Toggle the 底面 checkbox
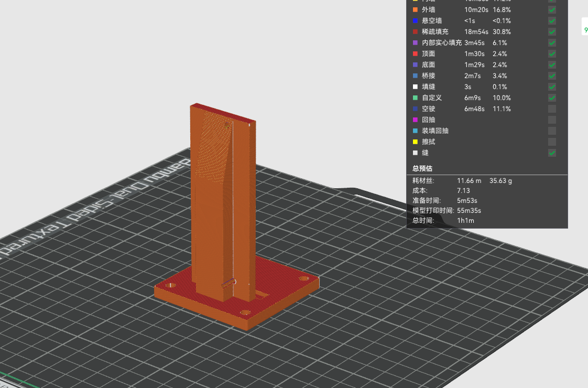 click(x=552, y=65)
